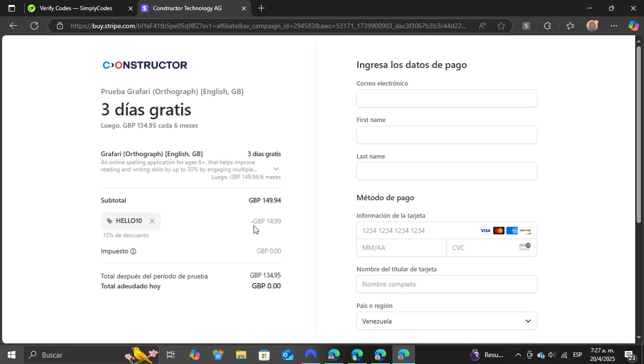The width and height of the screenshot is (644, 364).
Task: Click the scrollbar down arrow
Action: click(638, 338)
